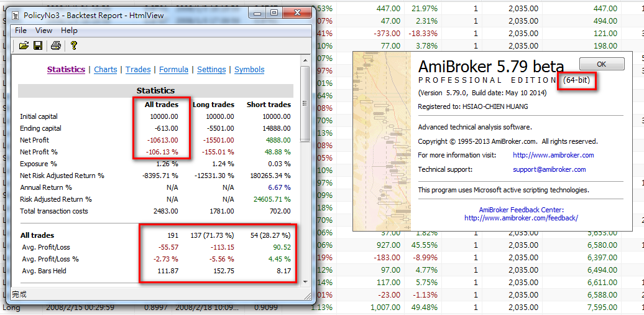The image size is (644, 315).
Task: Minimize the Backtest Report window
Action: 258,14
